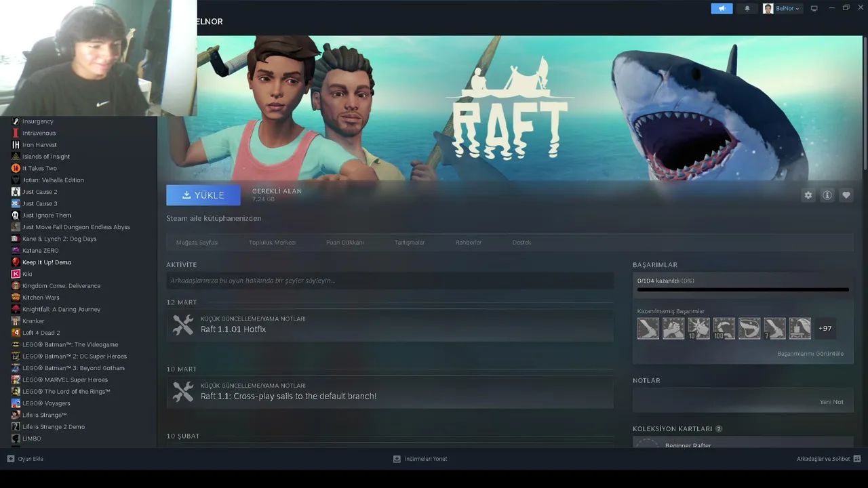Show the +97 remaining achievements

[x=825, y=328]
